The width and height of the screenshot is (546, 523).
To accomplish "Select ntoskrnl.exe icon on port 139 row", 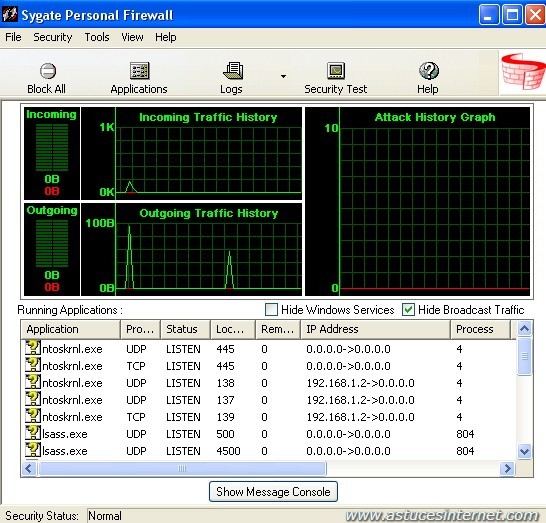I will point(33,416).
